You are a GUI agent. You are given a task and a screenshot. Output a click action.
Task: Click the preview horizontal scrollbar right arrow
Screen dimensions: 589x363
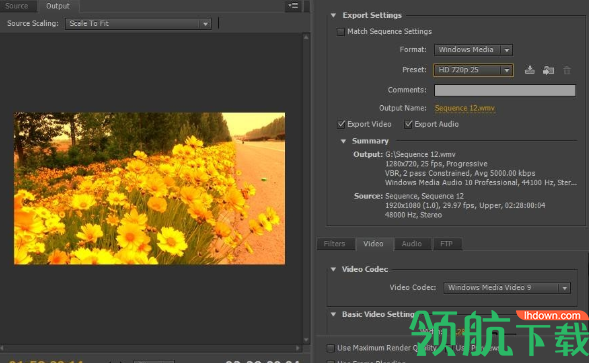coord(299,348)
